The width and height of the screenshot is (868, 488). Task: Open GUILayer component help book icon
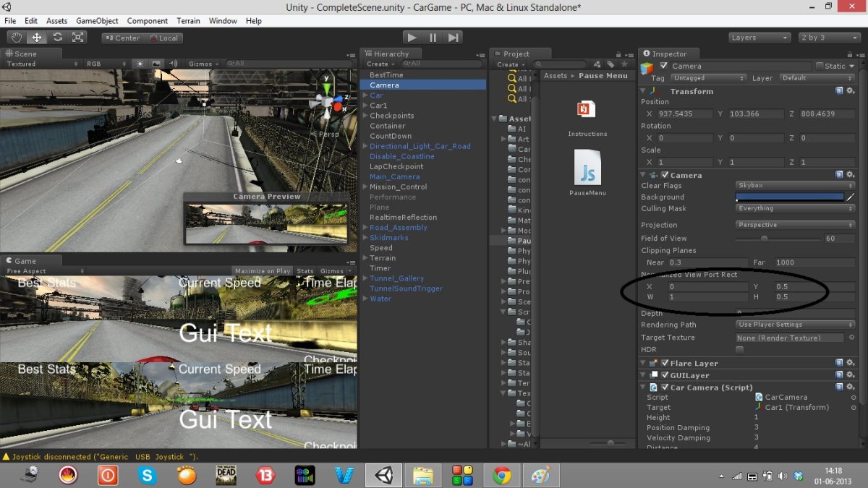pyautogui.click(x=839, y=375)
